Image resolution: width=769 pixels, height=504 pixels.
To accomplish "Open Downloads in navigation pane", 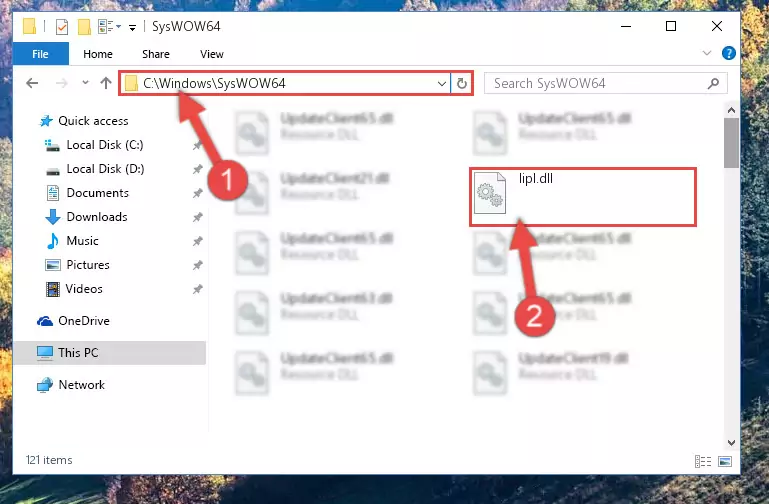I will [x=97, y=217].
